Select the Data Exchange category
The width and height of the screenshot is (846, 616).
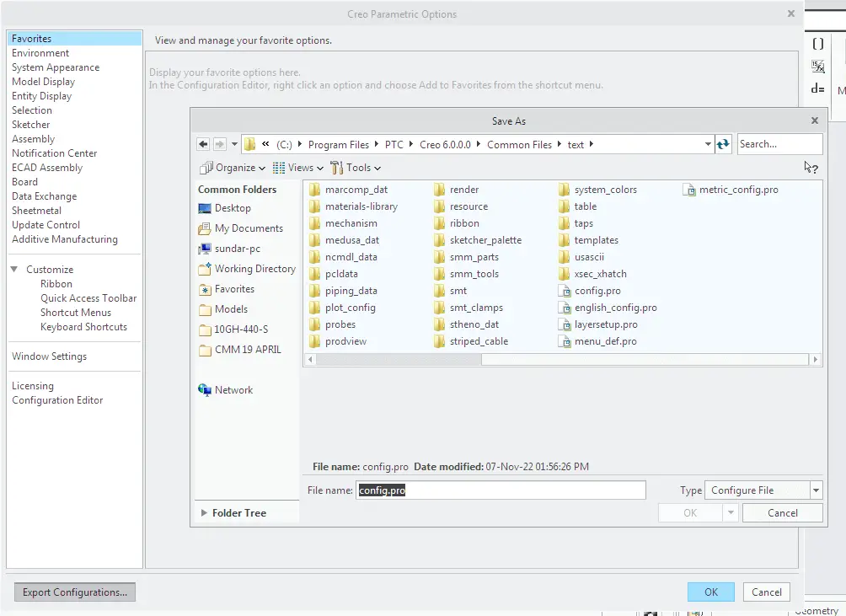(x=45, y=196)
